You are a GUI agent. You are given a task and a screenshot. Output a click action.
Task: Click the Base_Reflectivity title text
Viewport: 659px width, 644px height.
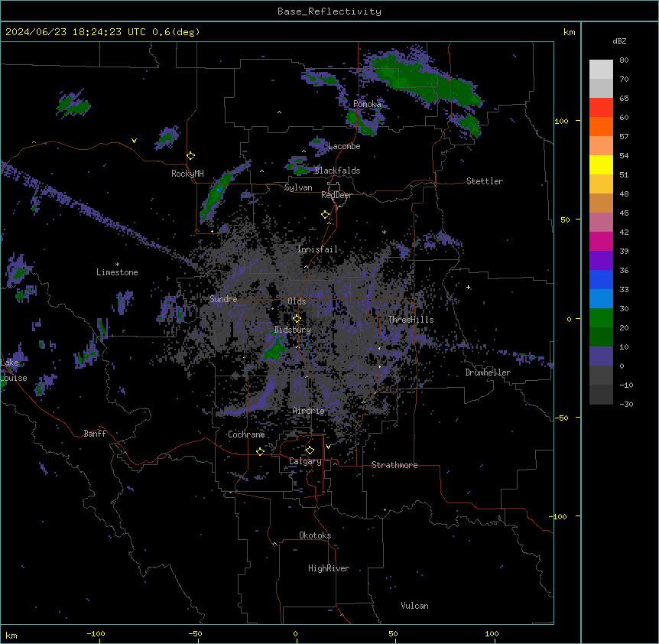pyautogui.click(x=329, y=11)
